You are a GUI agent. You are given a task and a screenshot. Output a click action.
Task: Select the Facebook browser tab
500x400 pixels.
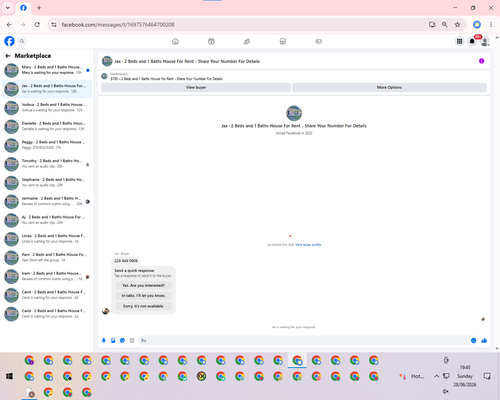[x=23, y=8]
